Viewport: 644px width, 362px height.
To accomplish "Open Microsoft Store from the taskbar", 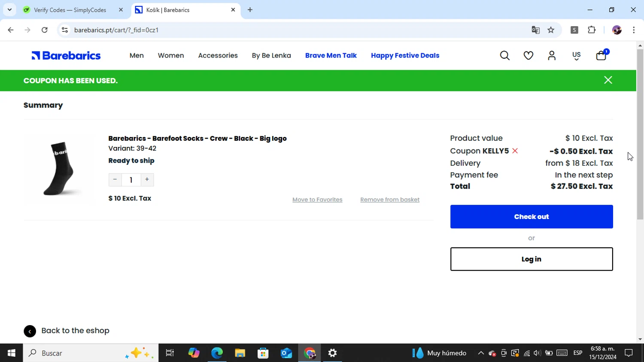I will tap(263, 353).
